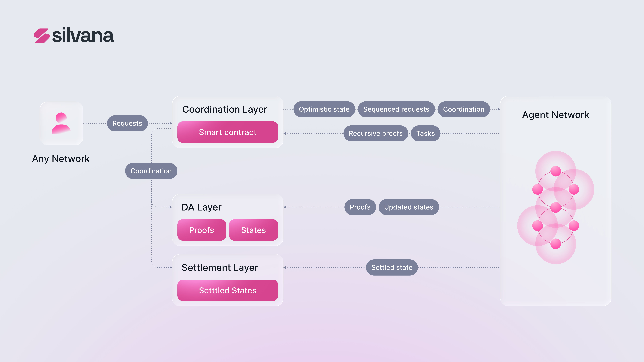
Task: Click the Agent Network node cluster graphic
Action: pos(556,207)
